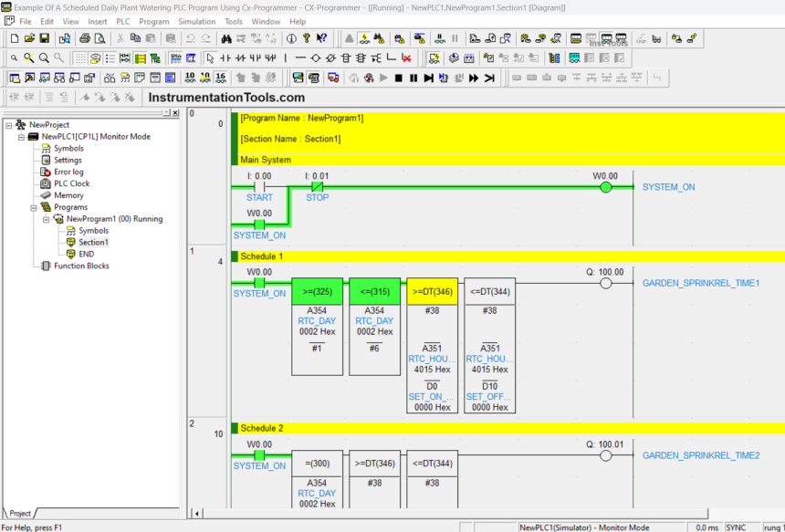Toggle the Watch window button
The width and height of the screenshot is (785, 532).
point(45,78)
